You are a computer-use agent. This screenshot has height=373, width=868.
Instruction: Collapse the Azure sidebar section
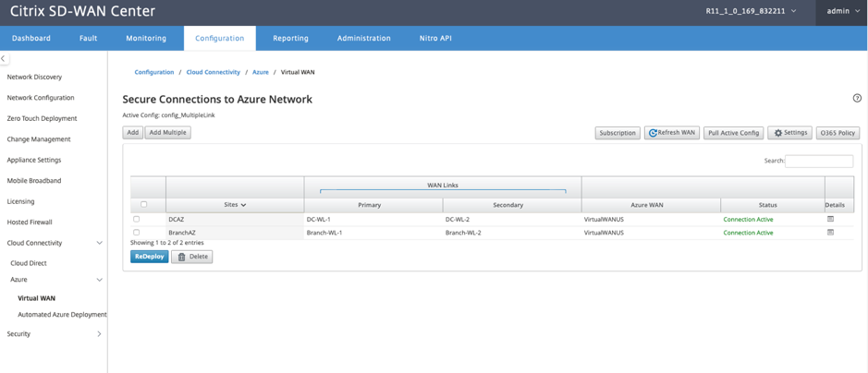(x=100, y=280)
